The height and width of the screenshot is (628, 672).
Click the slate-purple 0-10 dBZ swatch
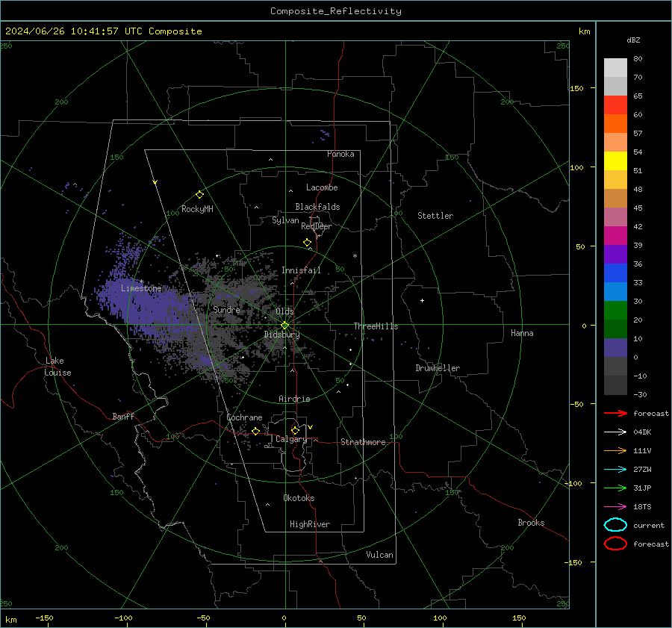(x=615, y=347)
